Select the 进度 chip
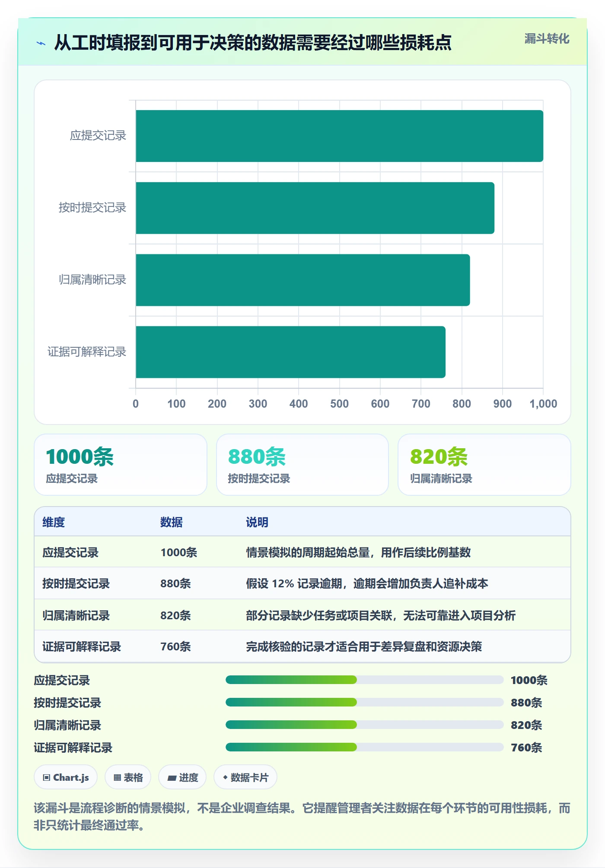Viewport: 605px width, 868px height. pos(182,777)
